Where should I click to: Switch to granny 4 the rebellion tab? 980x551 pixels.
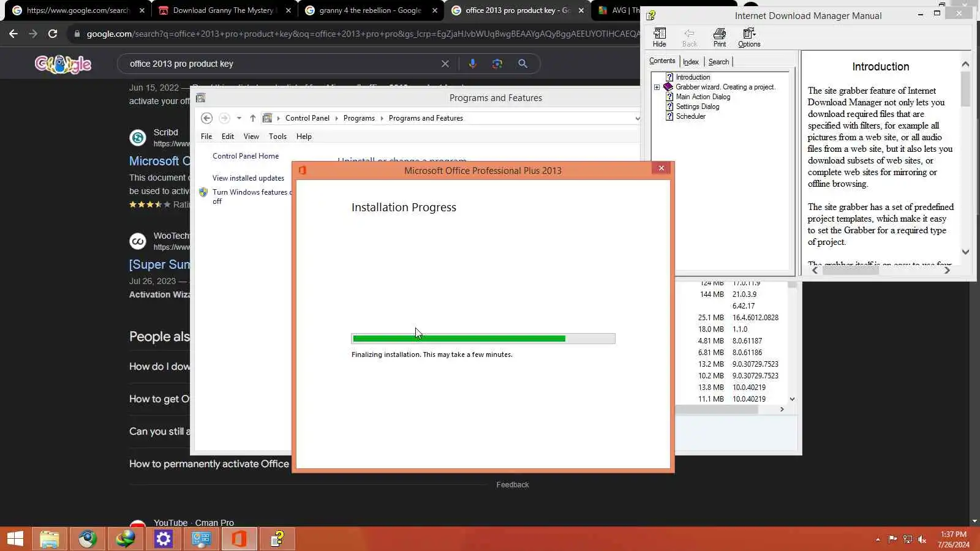click(371, 10)
